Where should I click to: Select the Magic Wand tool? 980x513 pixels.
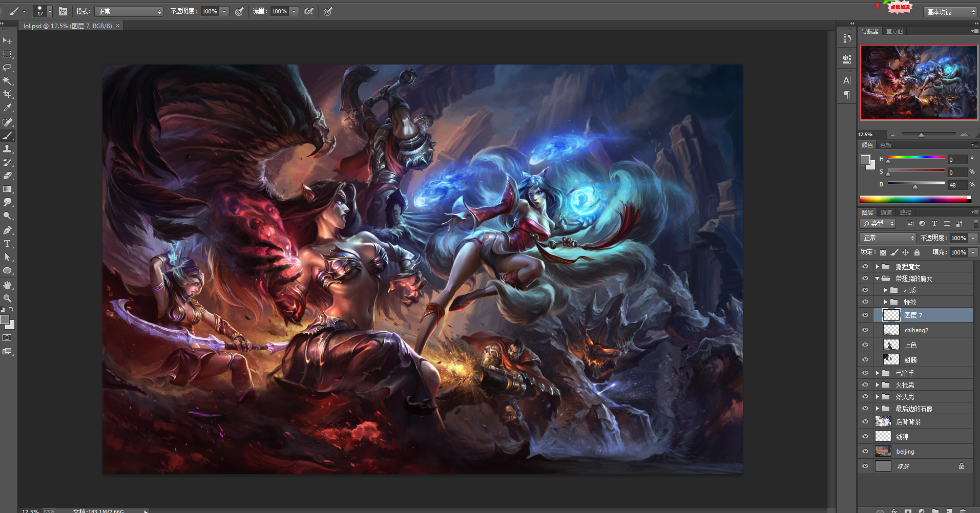tap(7, 81)
